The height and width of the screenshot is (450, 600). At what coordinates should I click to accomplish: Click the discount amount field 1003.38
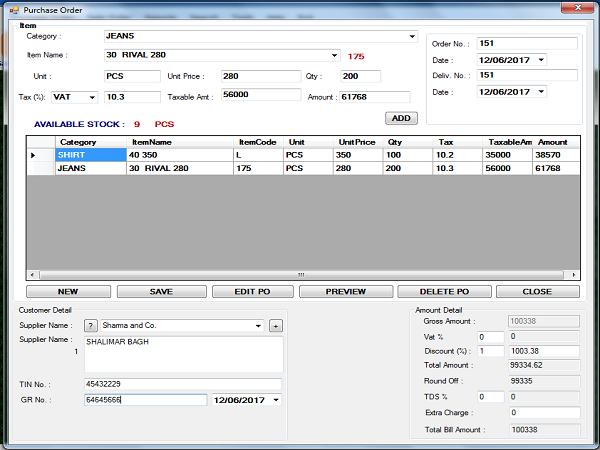point(544,351)
